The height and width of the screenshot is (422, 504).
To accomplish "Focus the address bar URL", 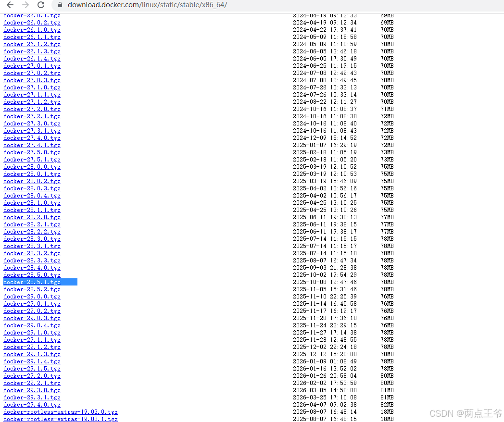I will [147, 5].
